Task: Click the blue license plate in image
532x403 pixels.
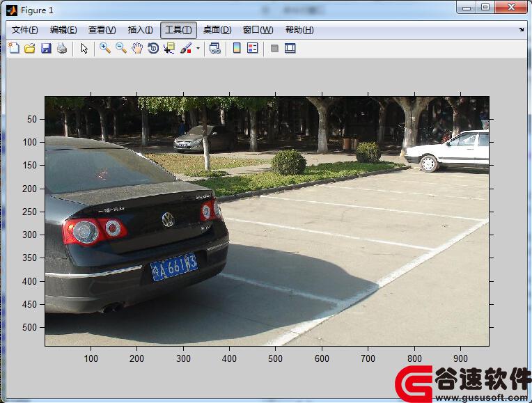Action: 174,267
